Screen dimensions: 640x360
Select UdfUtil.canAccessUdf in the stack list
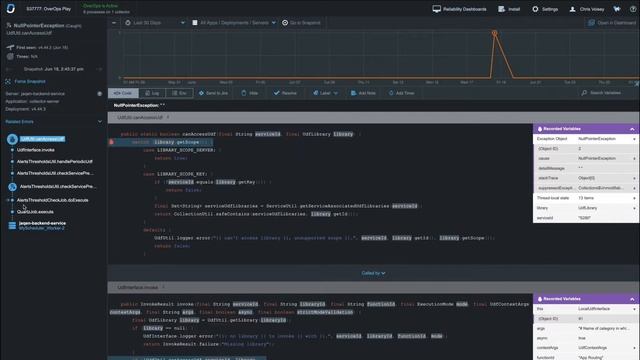[42, 139]
